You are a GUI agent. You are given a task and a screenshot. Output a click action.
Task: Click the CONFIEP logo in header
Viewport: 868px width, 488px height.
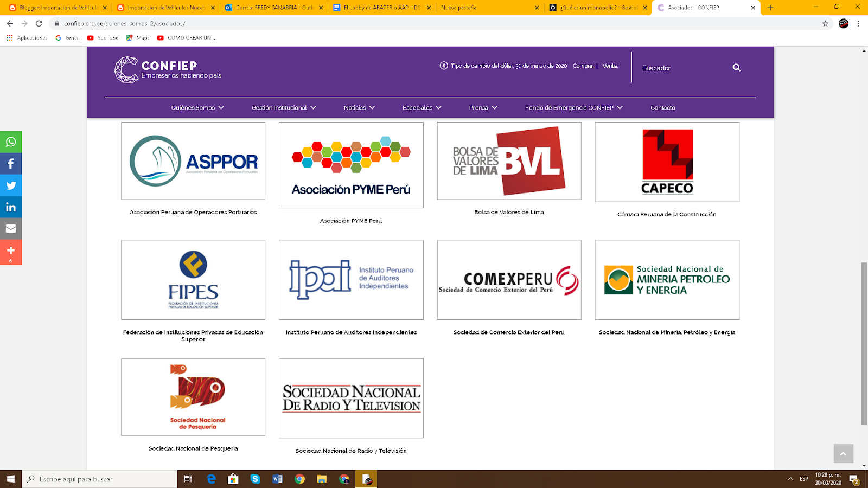[x=168, y=70]
